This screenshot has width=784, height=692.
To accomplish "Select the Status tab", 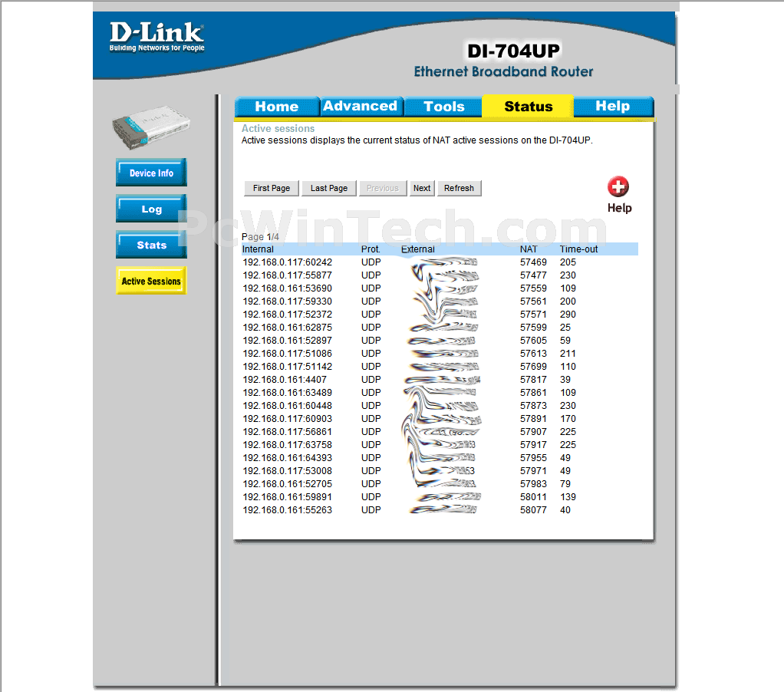I will click(x=528, y=107).
